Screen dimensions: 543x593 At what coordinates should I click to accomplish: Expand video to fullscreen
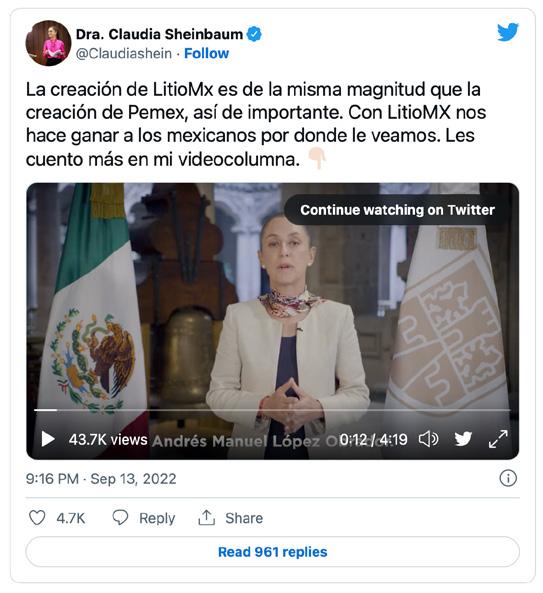(498, 439)
